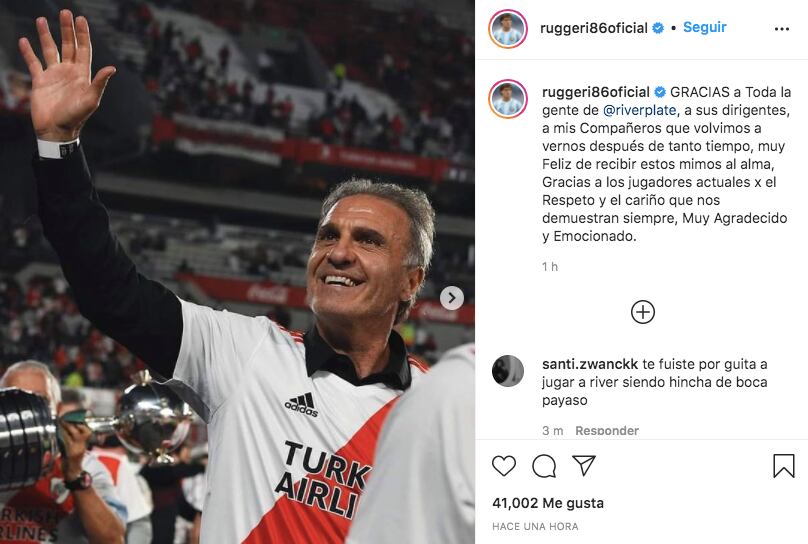Open the ruggeri86oficial username in the caption
Viewport: 808px width, 544px height.
[596, 92]
